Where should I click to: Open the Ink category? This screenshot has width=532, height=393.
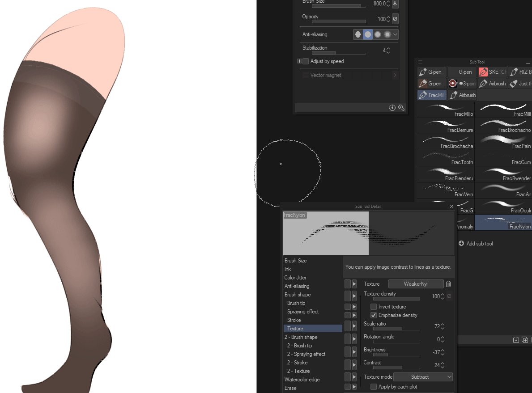click(288, 269)
